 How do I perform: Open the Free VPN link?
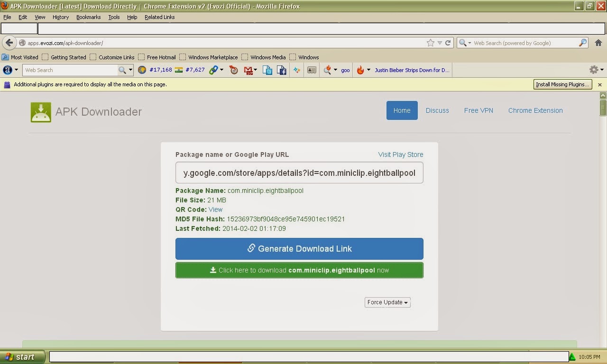(x=478, y=110)
